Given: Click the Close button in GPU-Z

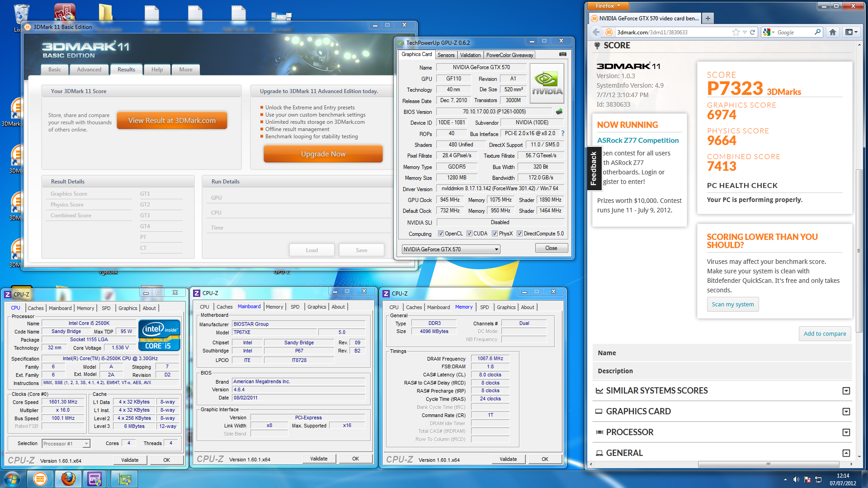Looking at the screenshot, I should point(551,248).
